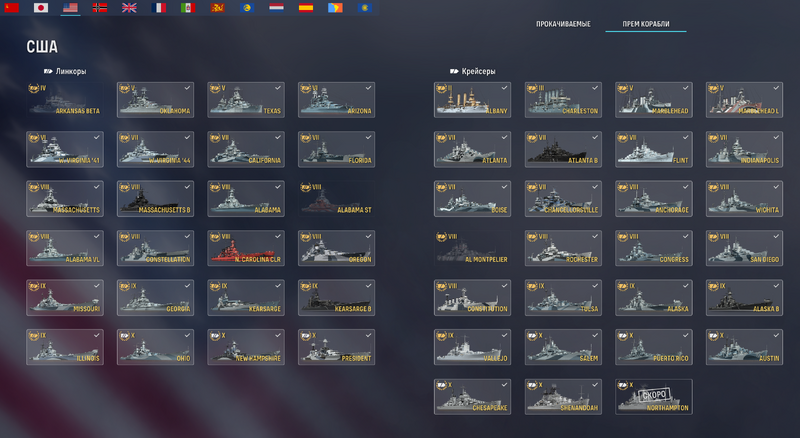Viewport: 800px width, 438px height.
Task: Open the W. Virginia '41 ship card
Action: (x=65, y=150)
